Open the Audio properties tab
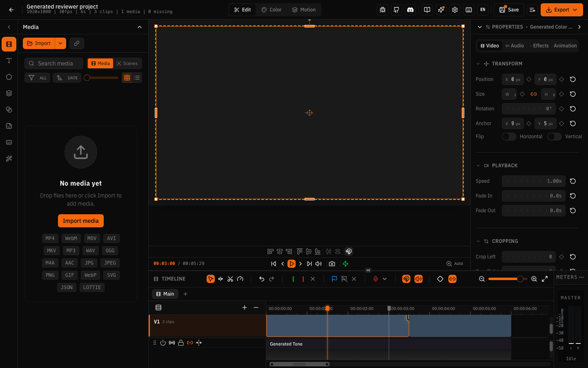The width and height of the screenshot is (588, 368). 514,46
